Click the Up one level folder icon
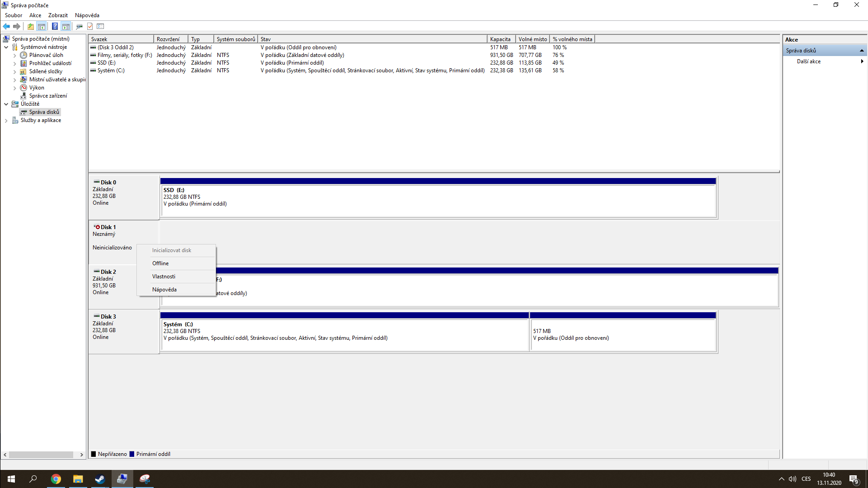This screenshot has width=868, height=488. (x=30, y=26)
